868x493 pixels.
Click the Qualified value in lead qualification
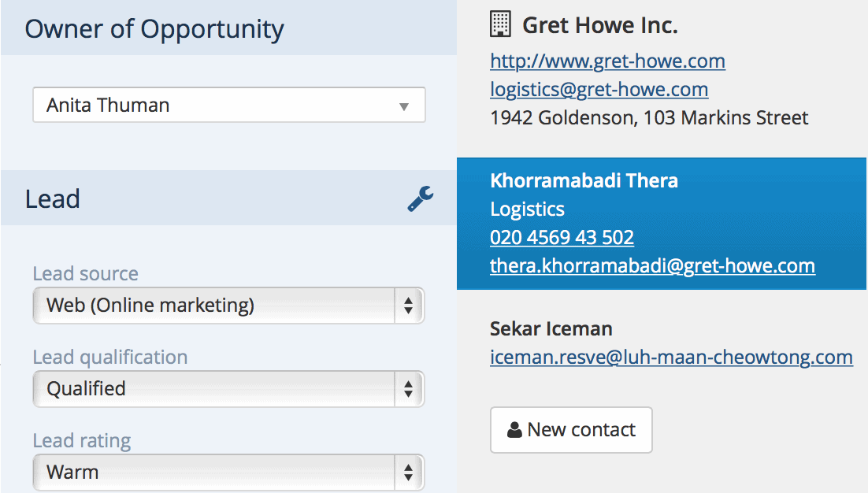click(x=86, y=388)
